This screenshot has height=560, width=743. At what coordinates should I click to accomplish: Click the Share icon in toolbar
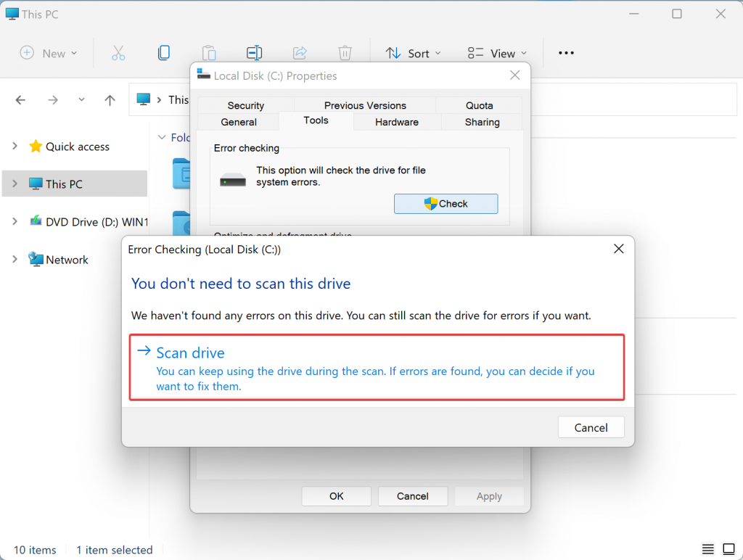pos(300,52)
